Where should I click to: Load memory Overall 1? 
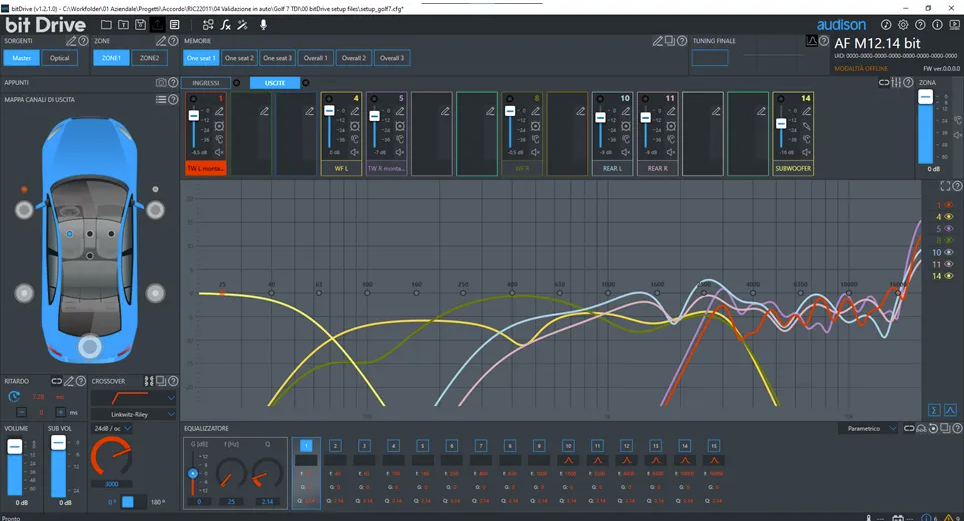coord(316,58)
